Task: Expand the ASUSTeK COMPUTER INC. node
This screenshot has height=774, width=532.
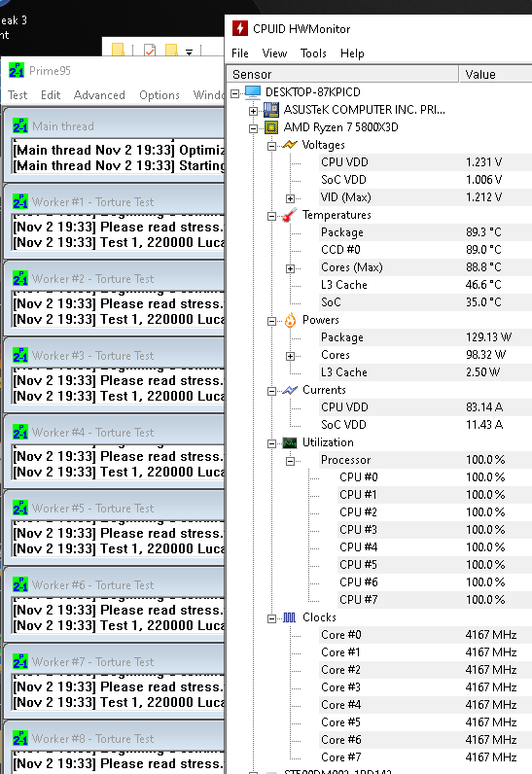Action: (x=253, y=111)
